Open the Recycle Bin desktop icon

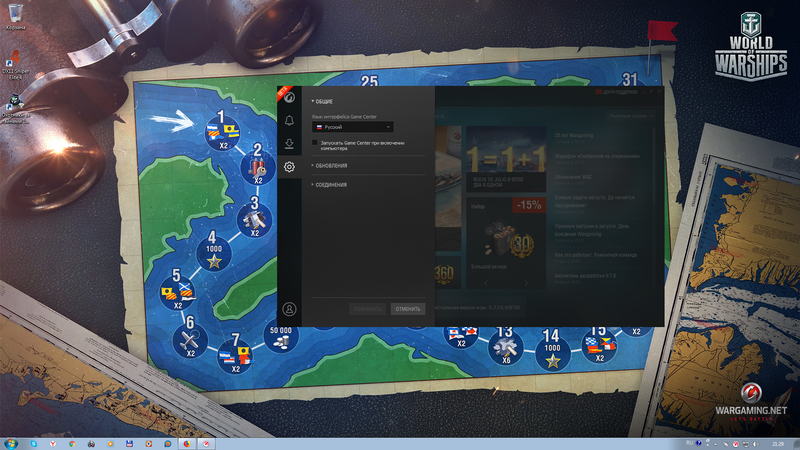click(x=15, y=17)
